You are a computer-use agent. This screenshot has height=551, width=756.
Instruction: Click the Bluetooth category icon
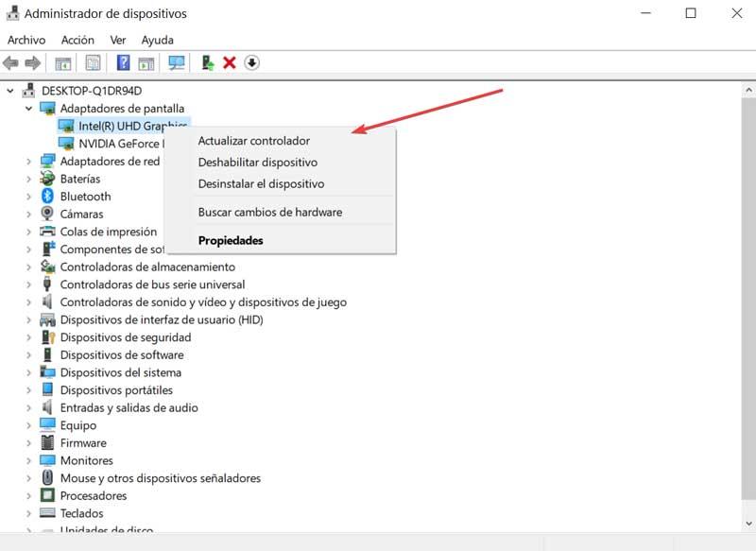[47, 196]
